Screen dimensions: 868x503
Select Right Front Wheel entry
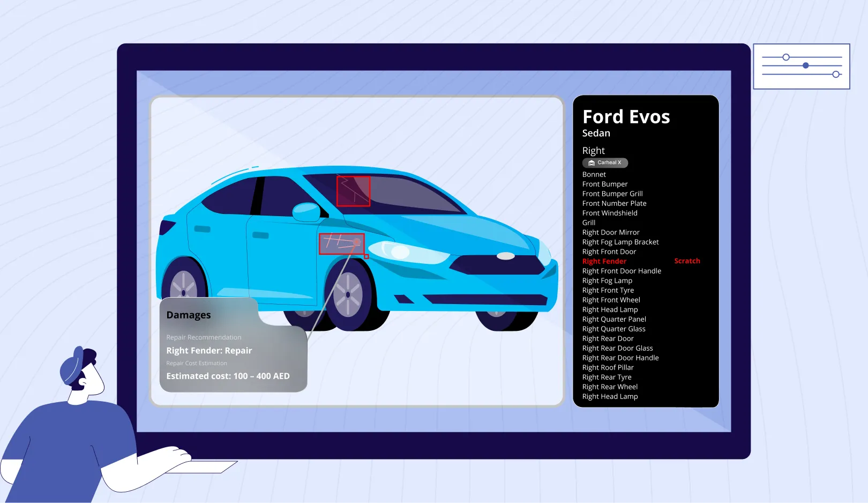pos(611,300)
